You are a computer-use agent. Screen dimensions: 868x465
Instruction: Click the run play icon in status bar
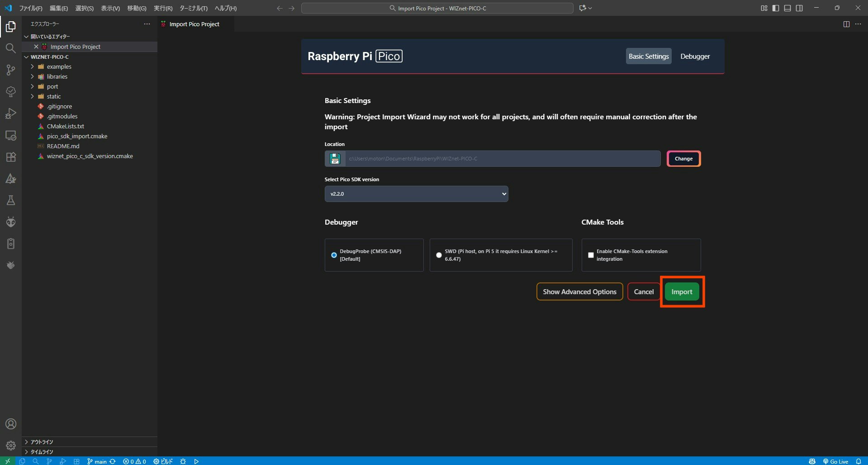pos(196,461)
